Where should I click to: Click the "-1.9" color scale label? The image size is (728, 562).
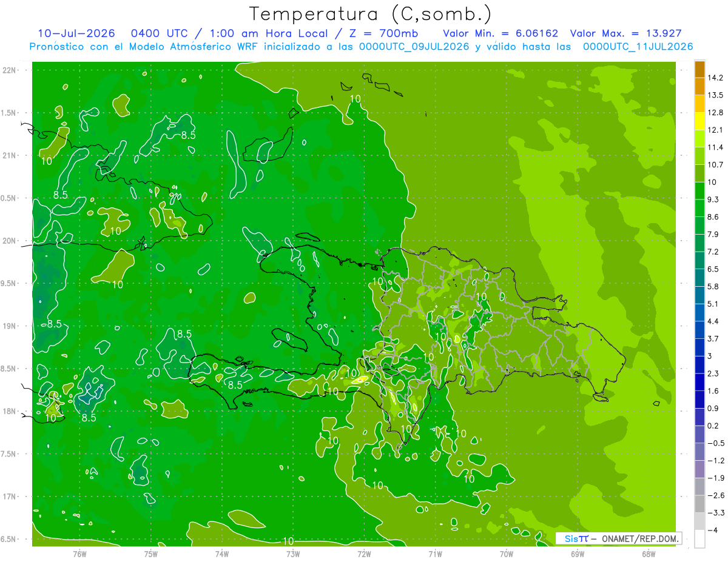715,478
